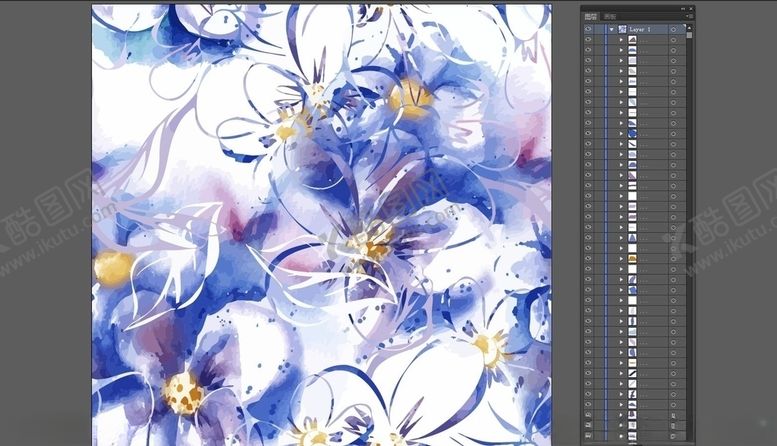Click target circle of first sublayer under Layer 1
This screenshot has width=777, height=446.
click(x=674, y=40)
